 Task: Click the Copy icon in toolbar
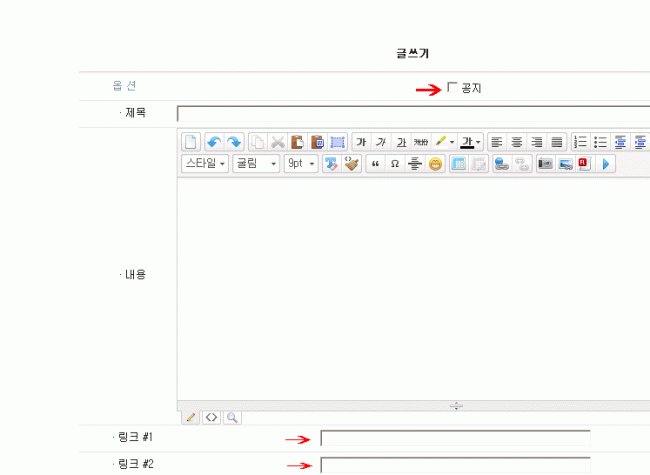coord(257,142)
